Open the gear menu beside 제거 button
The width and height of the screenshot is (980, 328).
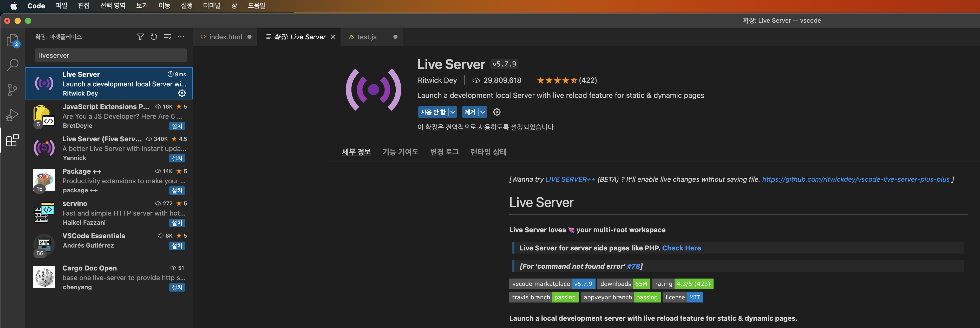[x=497, y=112]
